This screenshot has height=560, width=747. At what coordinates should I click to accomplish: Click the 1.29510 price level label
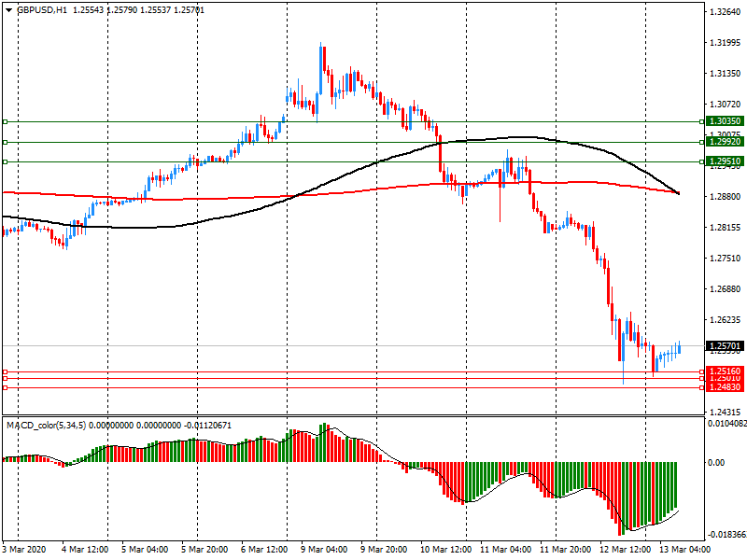[725, 161]
